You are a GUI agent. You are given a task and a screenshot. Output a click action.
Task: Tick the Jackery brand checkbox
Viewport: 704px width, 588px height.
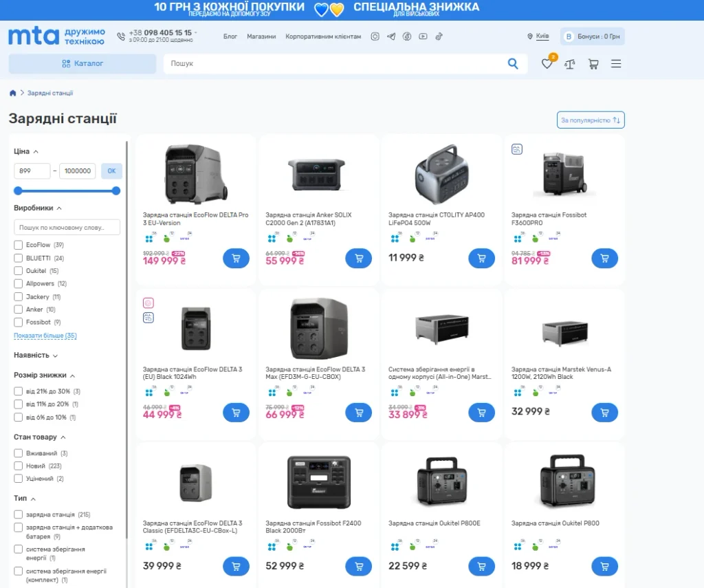[19, 296]
